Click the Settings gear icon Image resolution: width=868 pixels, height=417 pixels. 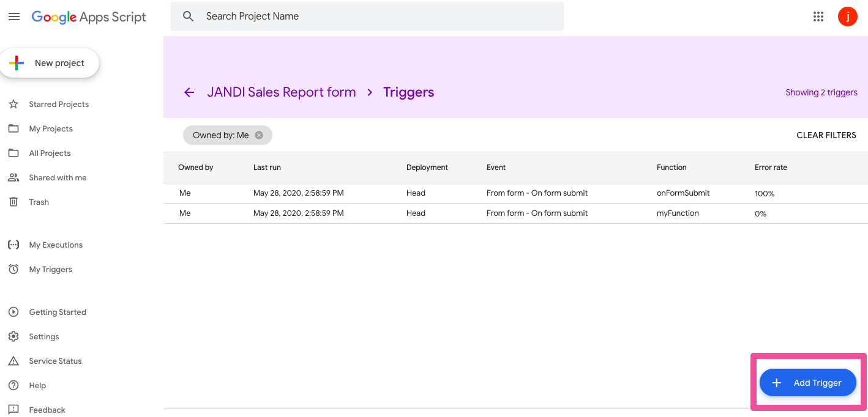click(x=13, y=336)
